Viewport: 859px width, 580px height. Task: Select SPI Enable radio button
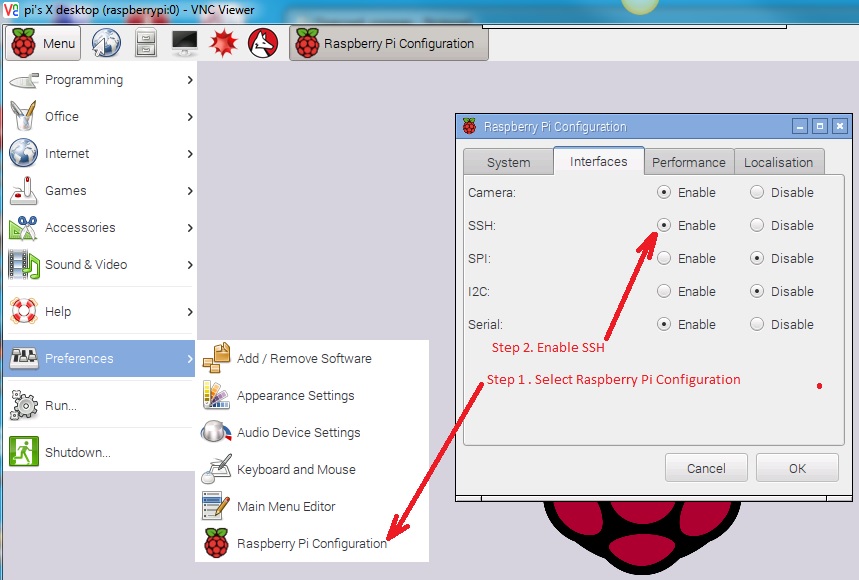(663, 258)
